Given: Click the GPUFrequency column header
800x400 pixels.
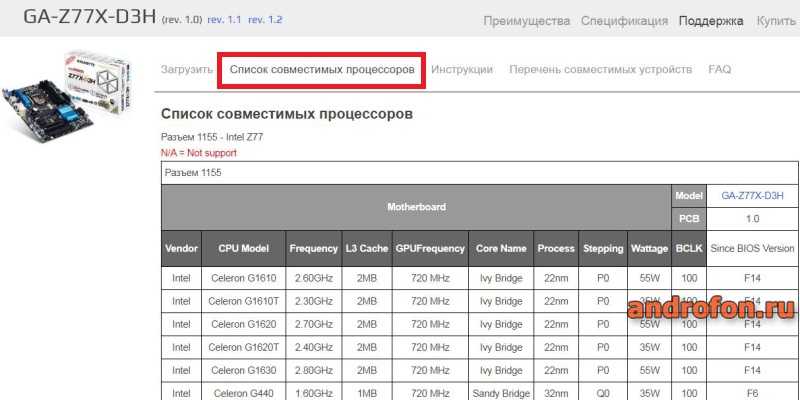Looking at the screenshot, I should coord(430,248).
